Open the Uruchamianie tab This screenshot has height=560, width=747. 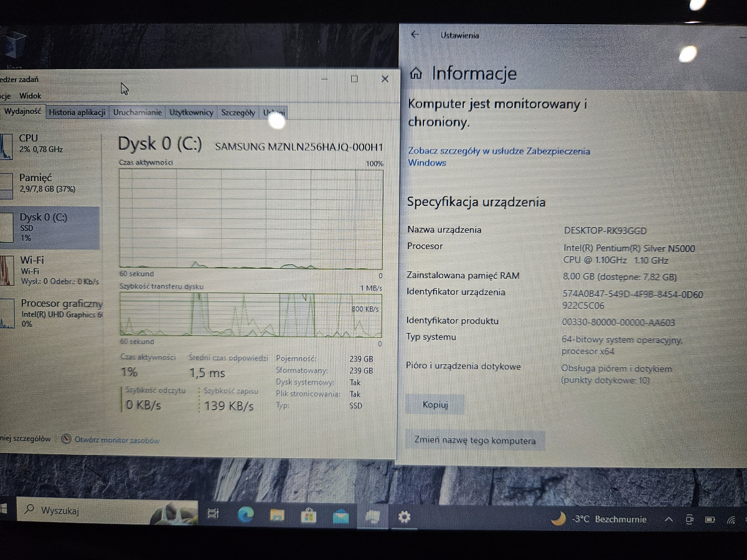click(138, 113)
